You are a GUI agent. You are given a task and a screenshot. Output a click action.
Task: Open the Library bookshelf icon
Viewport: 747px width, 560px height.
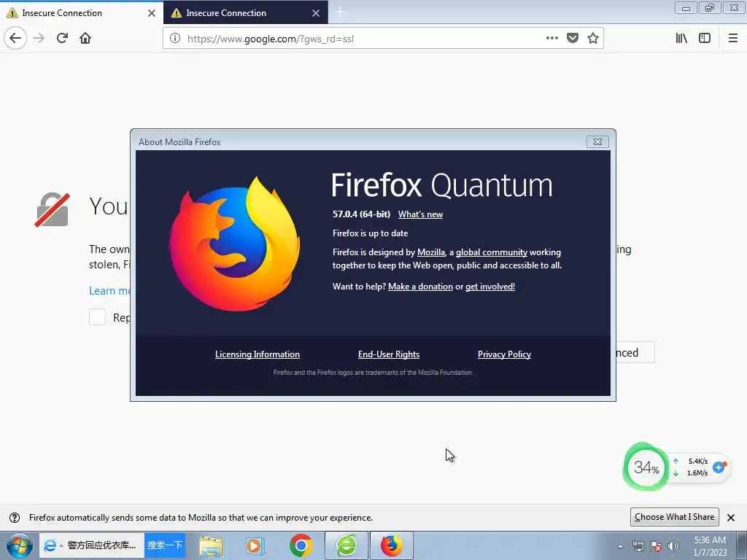click(x=681, y=38)
